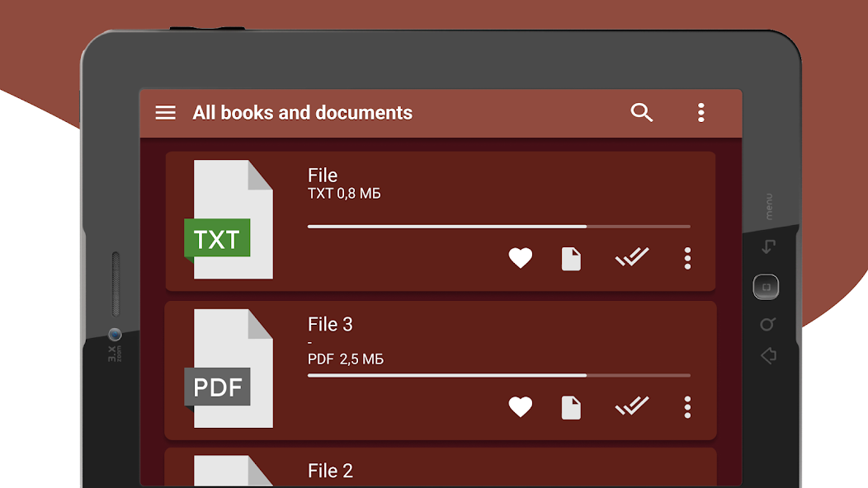Mark File 3 as read with double-check
This screenshot has height=488, width=868.
[x=632, y=406]
